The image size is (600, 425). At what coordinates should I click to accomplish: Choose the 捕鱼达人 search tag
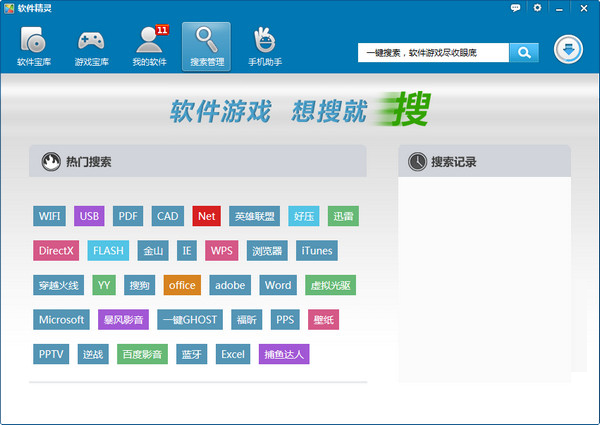point(284,354)
